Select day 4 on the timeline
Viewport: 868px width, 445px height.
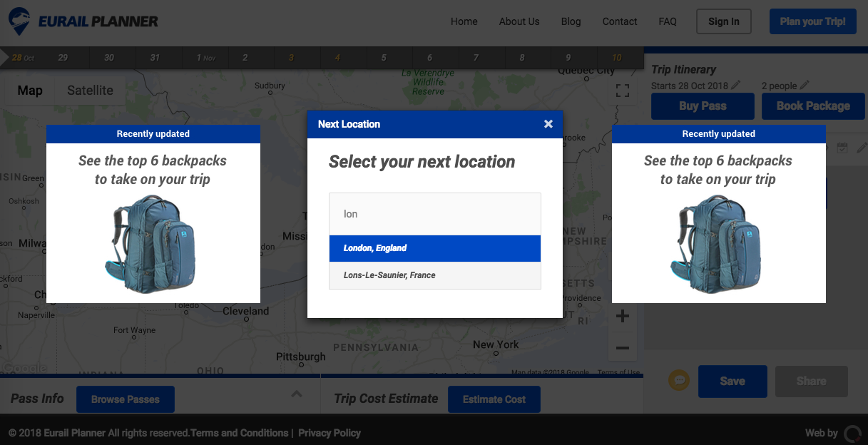337,58
